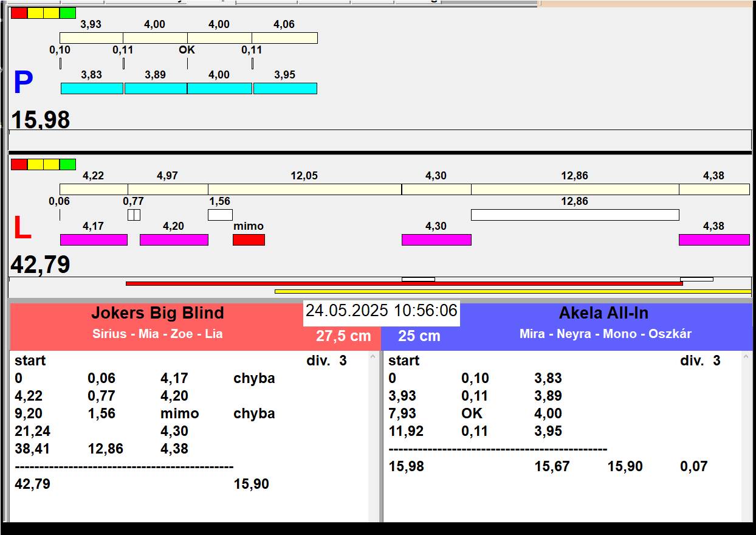Click div. 3 in the Akela panel

point(700,361)
